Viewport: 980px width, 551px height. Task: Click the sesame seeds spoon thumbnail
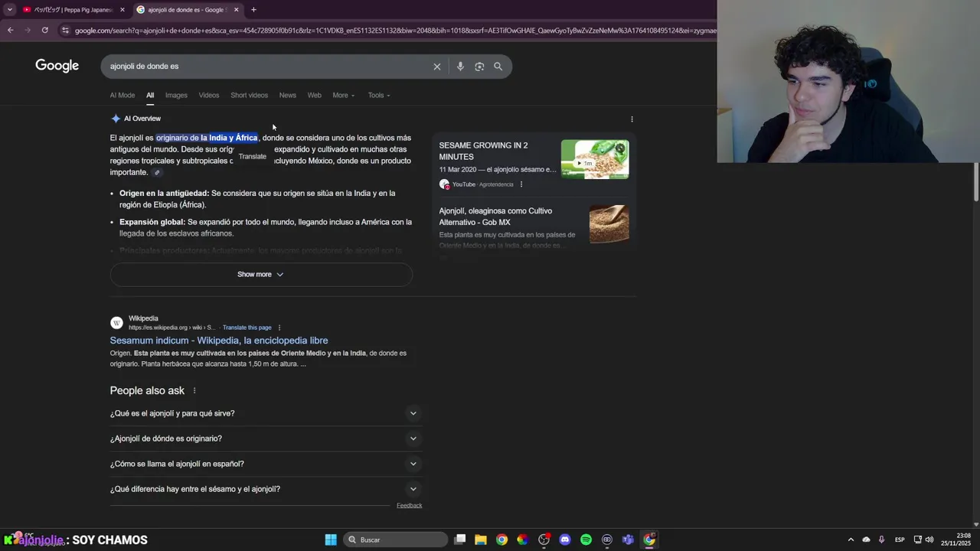point(609,224)
